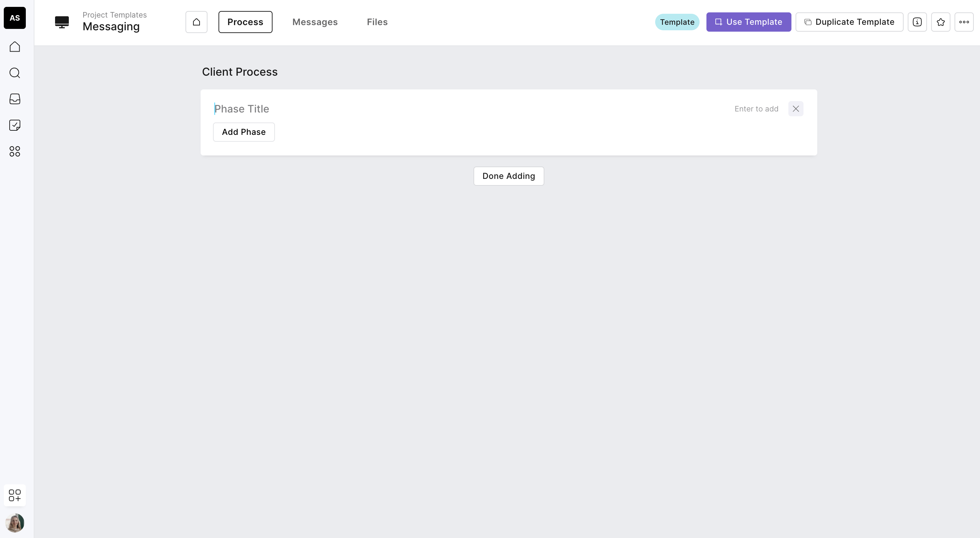Viewport: 980px width, 538px height.
Task: Open the user profile avatar menu
Action: tap(15, 523)
